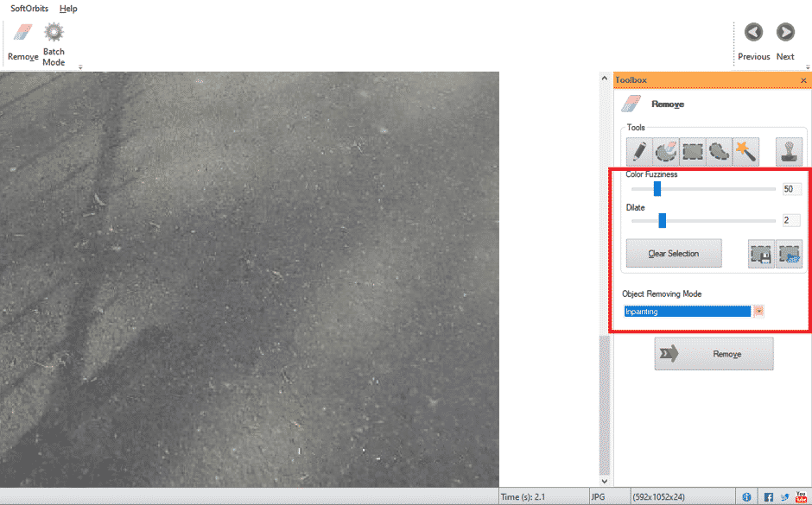Click the Facebook icon in status bar
The image size is (812, 505).
768,496
